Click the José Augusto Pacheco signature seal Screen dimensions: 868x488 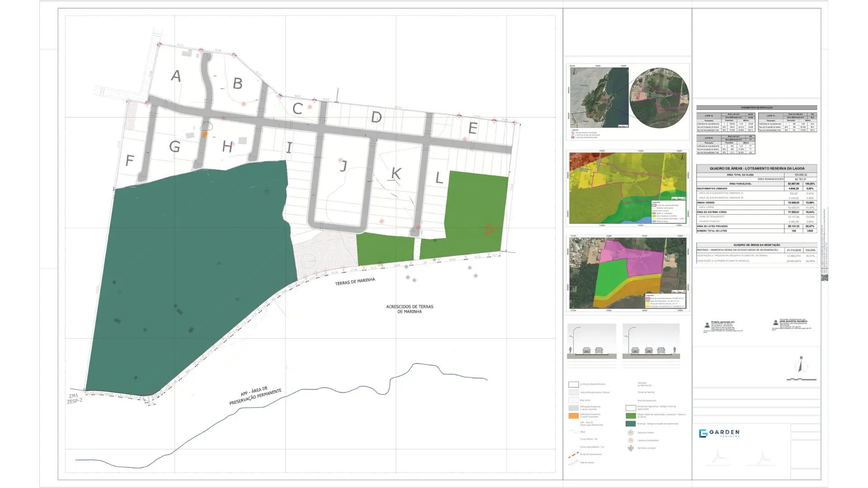click(776, 323)
